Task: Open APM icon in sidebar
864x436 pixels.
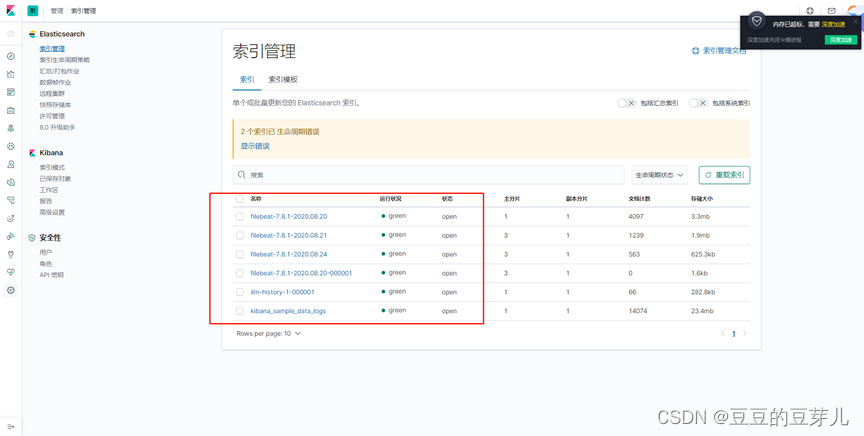Action: [x=10, y=200]
